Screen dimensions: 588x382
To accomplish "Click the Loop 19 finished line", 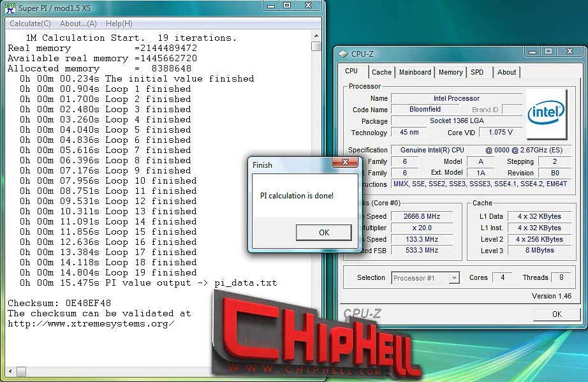I will tap(108, 272).
